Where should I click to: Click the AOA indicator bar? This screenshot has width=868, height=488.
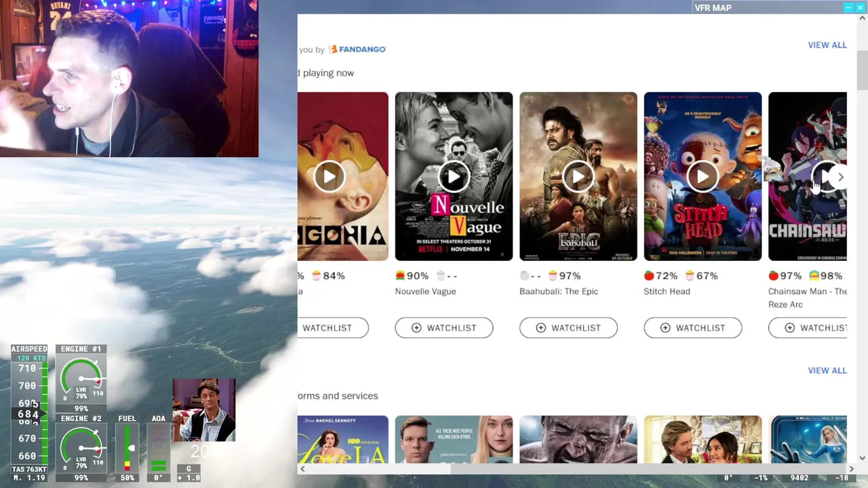(x=158, y=448)
